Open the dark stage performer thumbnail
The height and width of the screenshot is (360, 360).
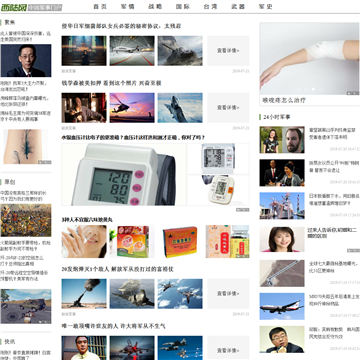coord(84,51)
